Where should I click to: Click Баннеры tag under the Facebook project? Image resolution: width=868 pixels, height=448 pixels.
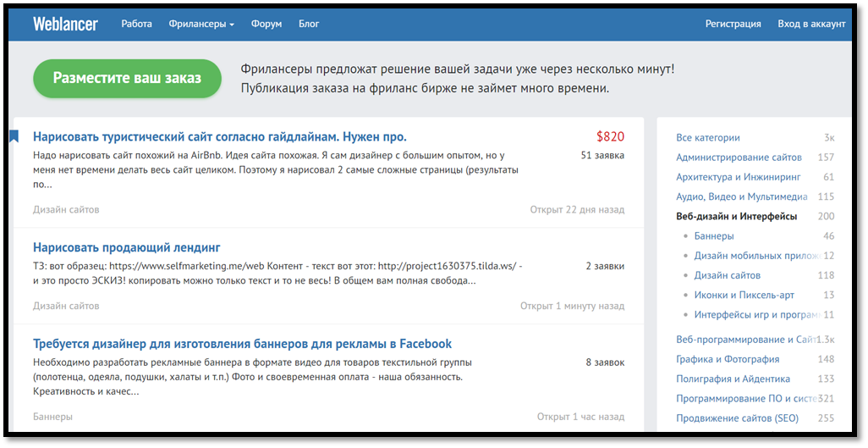click(x=52, y=417)
